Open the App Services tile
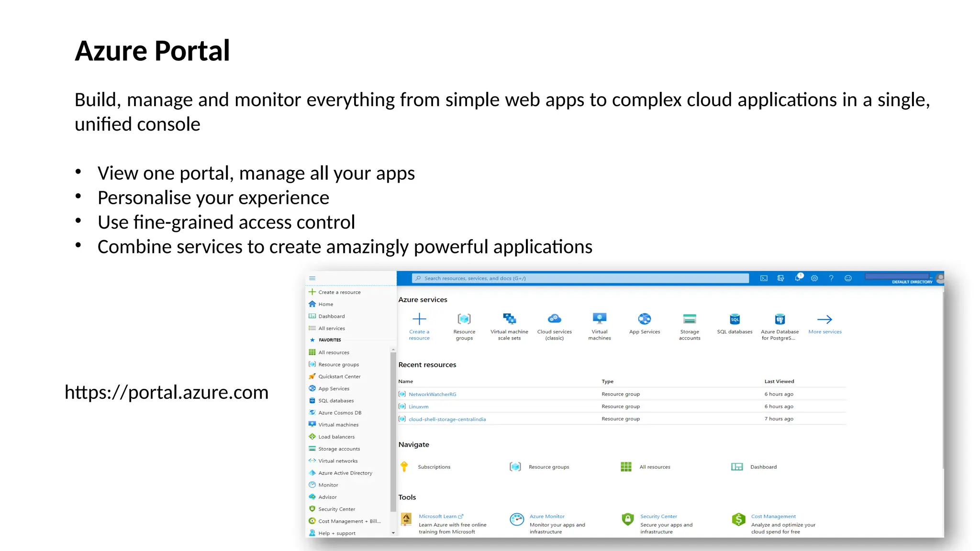The width and height of the screenshot is (980, 551). click(645, 323)
